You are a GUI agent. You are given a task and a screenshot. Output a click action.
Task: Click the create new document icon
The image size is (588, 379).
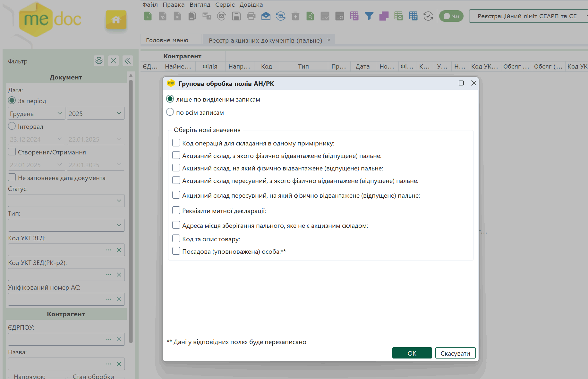coord(148,16)
